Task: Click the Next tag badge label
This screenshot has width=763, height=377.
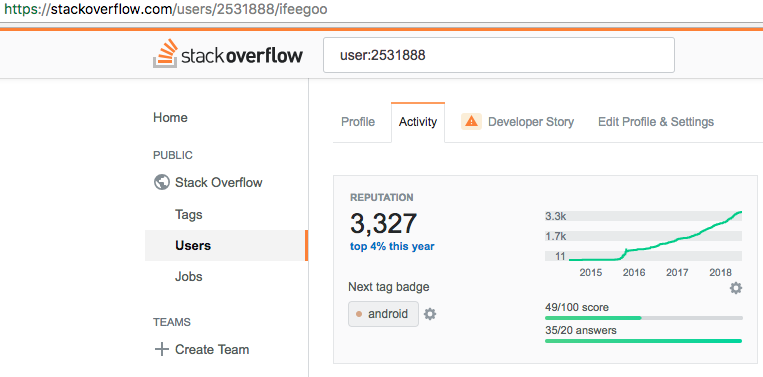Action: click(389, 287)
